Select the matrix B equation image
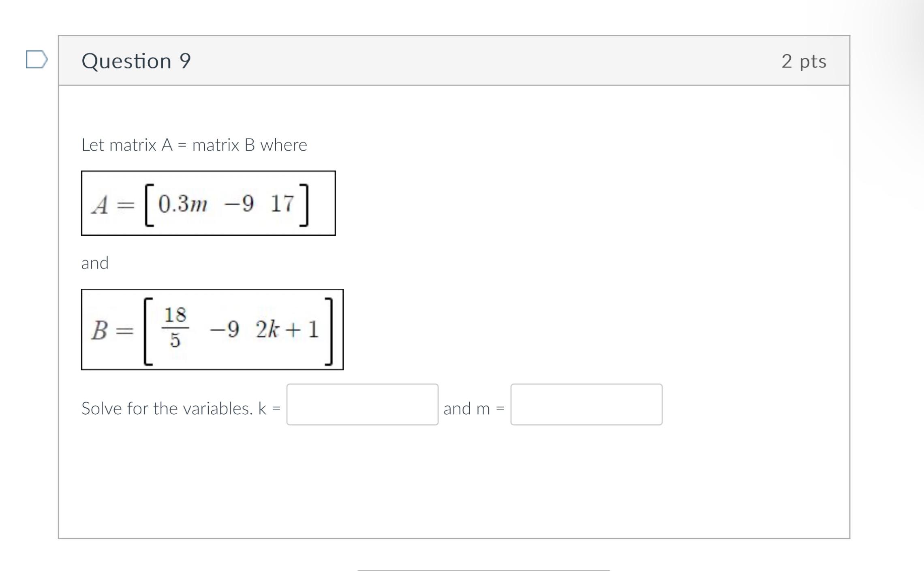This screenshot has height=571, width=924. click(x=213, y=330)
